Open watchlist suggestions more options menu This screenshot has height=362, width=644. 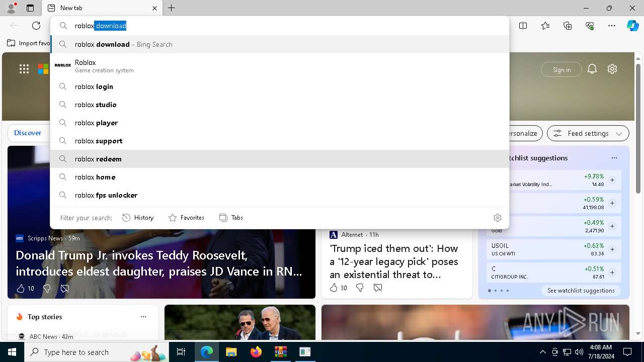[614, 158]
